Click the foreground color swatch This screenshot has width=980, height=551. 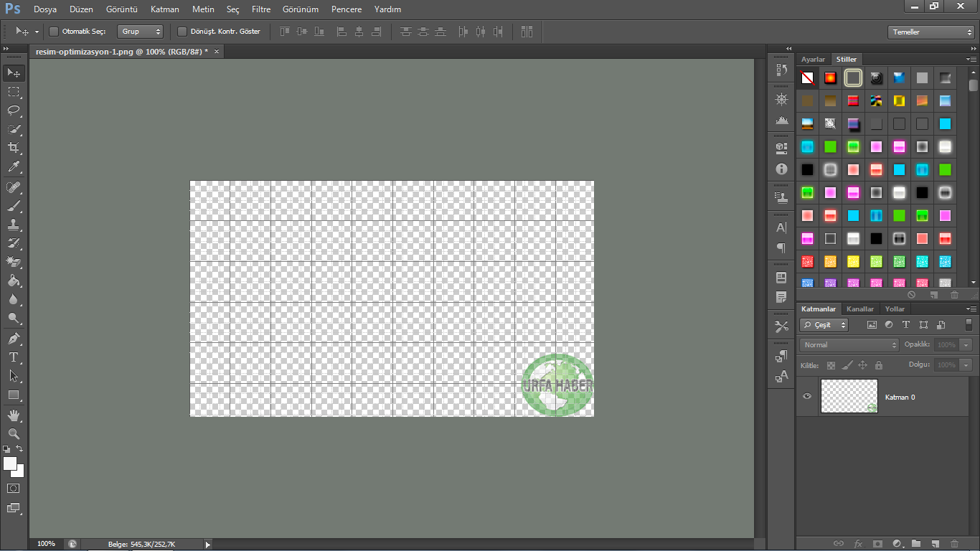[10, 463]
